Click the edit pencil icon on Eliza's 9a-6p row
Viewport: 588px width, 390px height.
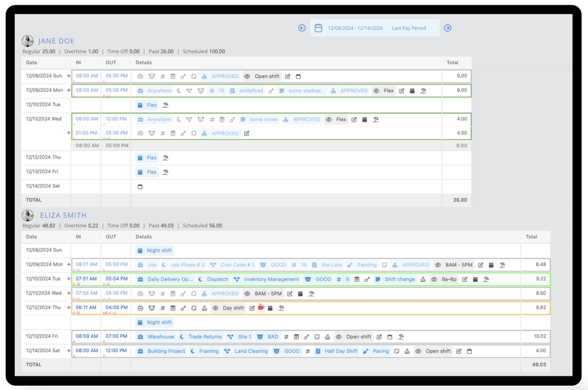(465, 279)
